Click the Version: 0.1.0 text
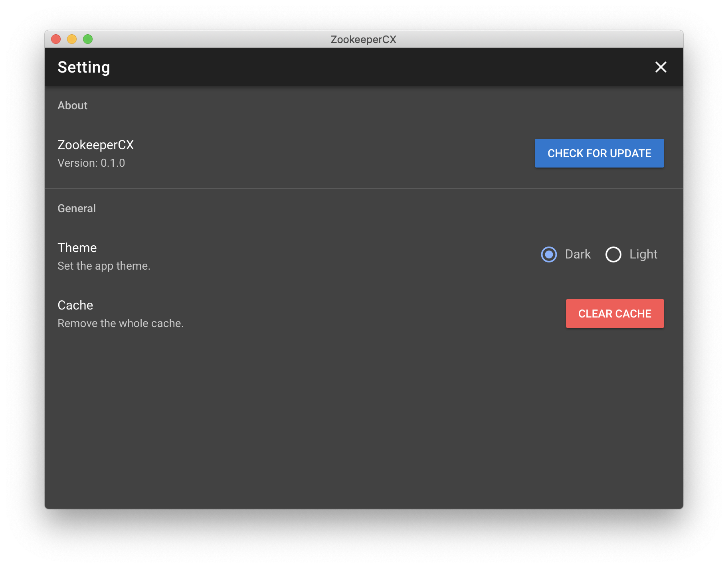This screenshot has height=568, width=728. [x=91, y=163]
